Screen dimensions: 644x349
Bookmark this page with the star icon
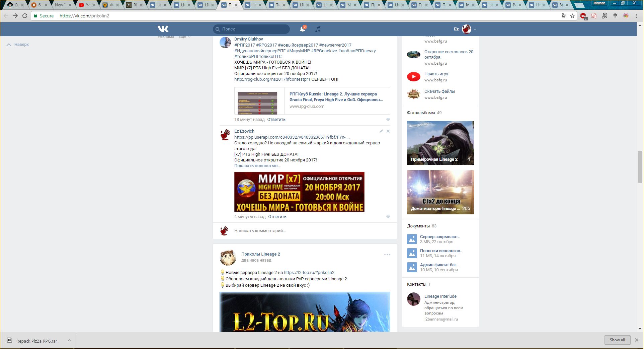572,16
